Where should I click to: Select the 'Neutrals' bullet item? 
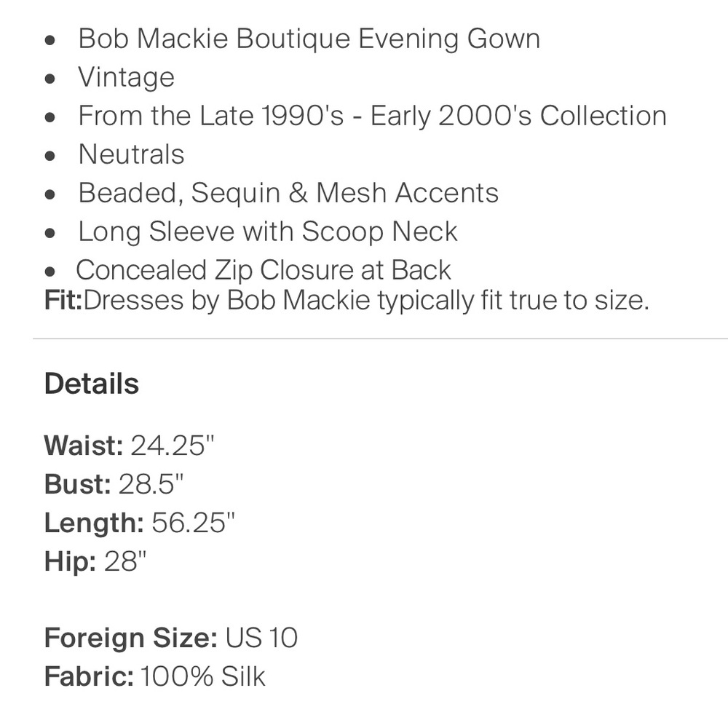[131, 154]
